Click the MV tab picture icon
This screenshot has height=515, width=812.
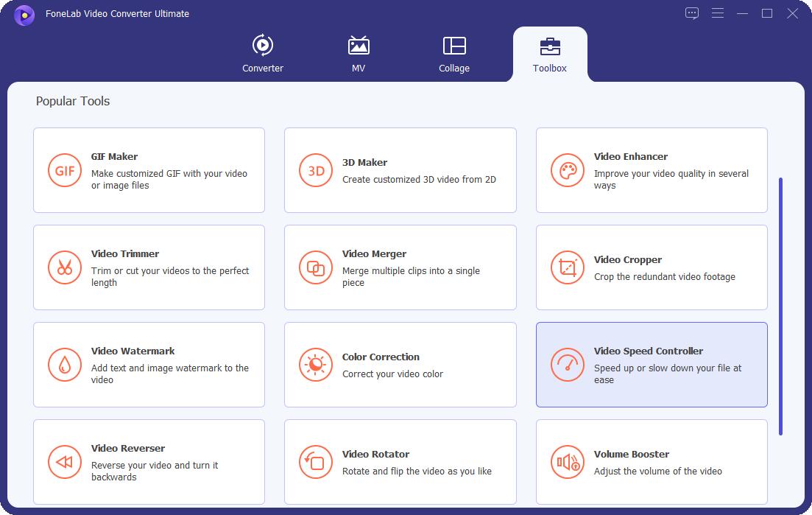click(x=359, y=46)
